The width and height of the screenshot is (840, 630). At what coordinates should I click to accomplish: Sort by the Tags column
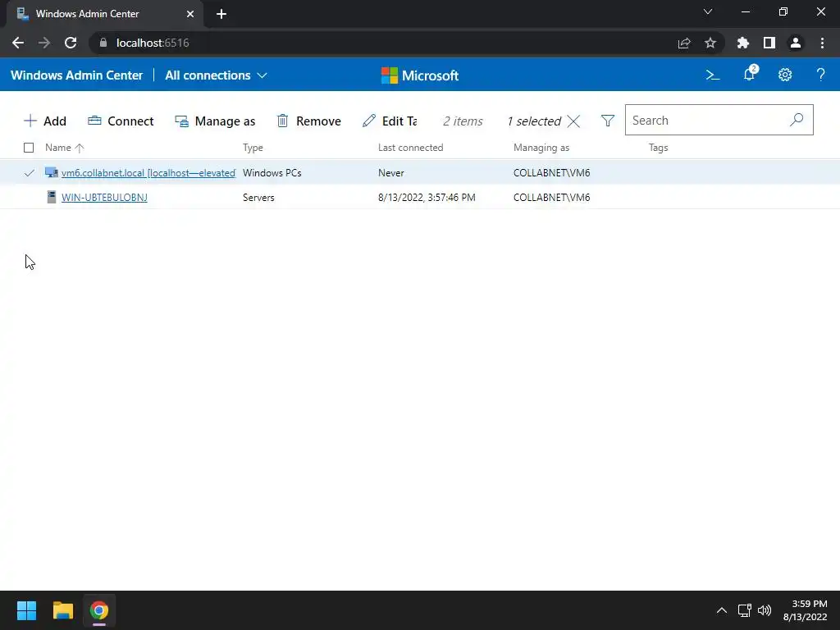pos(659,148)
